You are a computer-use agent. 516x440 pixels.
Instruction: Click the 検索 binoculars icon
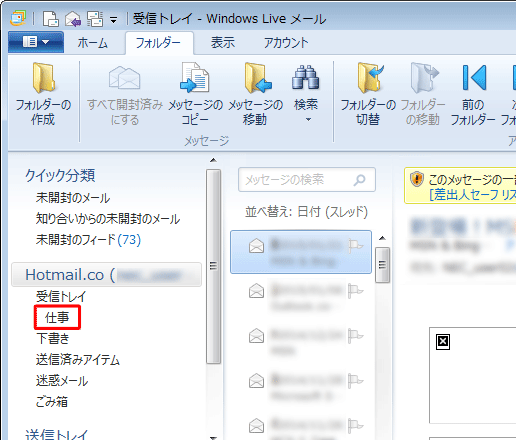click(x=306, y=77)
